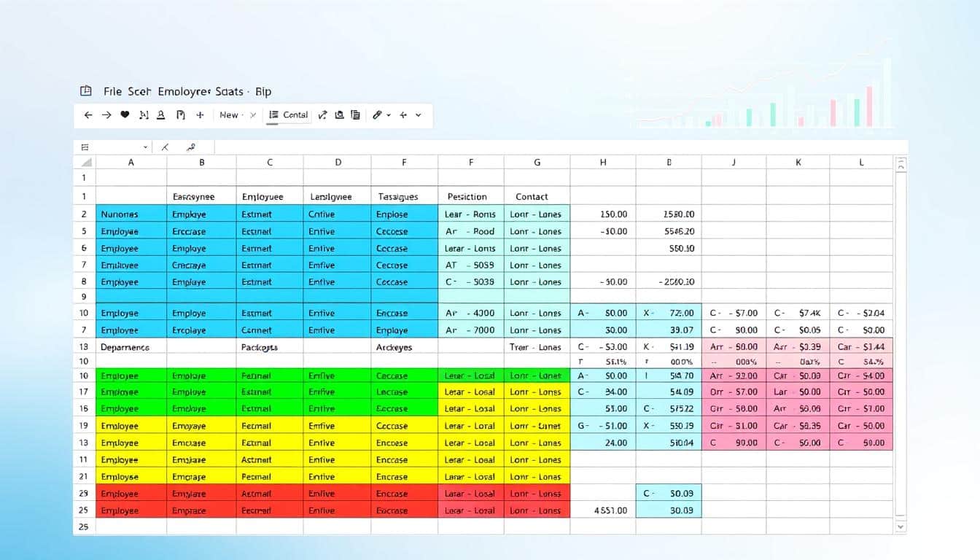This screenshot has width=980, height=560.
Task: Click the back arrow in the toolbar
Action: pos(88,115)
